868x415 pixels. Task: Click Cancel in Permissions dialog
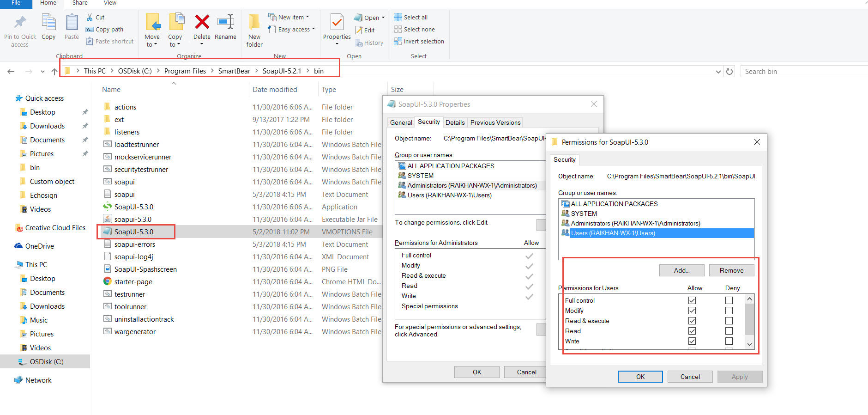690,377
